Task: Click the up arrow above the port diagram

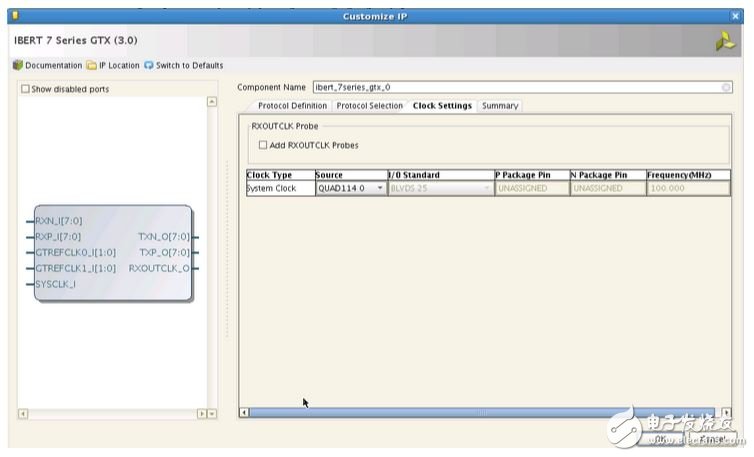Action: click(x=211, y=102)
